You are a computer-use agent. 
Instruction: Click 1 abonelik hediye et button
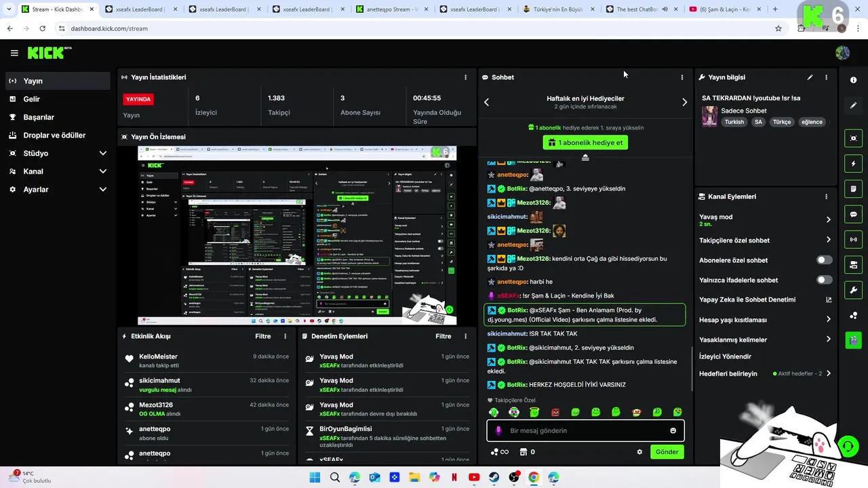click(585, 142)
